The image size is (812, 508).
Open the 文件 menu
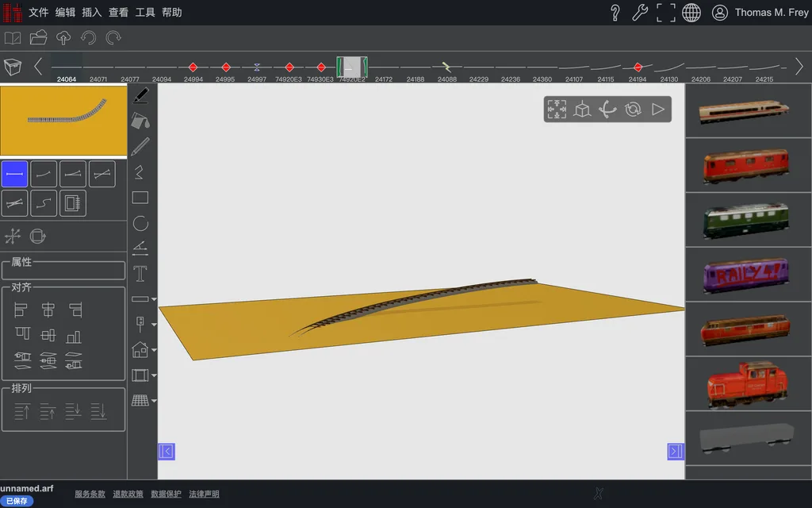(38, 13)
